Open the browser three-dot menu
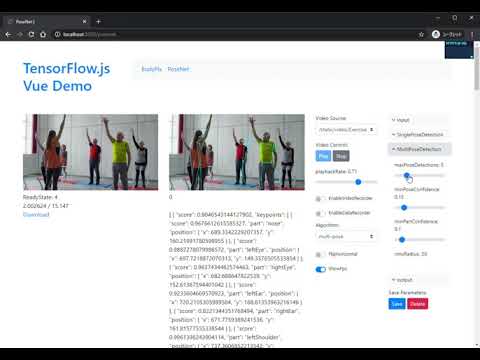This screenshot has height=360, width=480. 472,34
